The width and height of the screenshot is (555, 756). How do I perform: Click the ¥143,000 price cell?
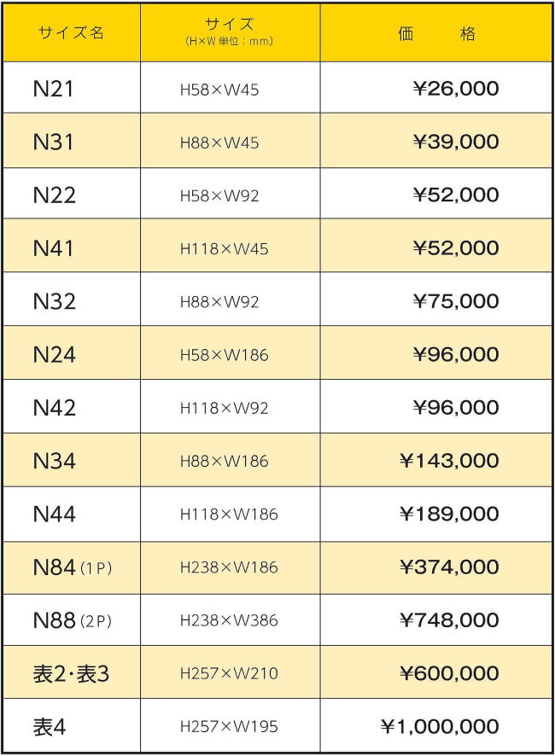tap(449, 461)
